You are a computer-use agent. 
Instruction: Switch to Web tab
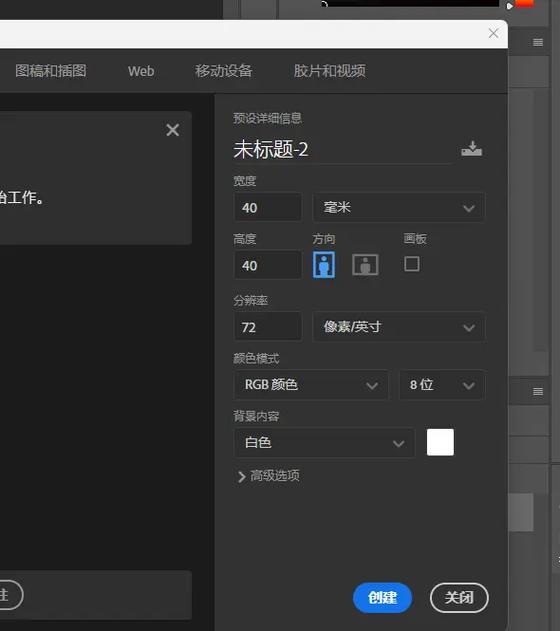coord(141,71)
